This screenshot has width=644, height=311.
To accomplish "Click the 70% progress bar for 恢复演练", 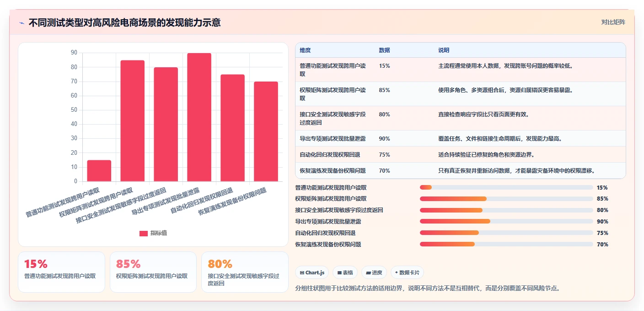I will point(506,244).
